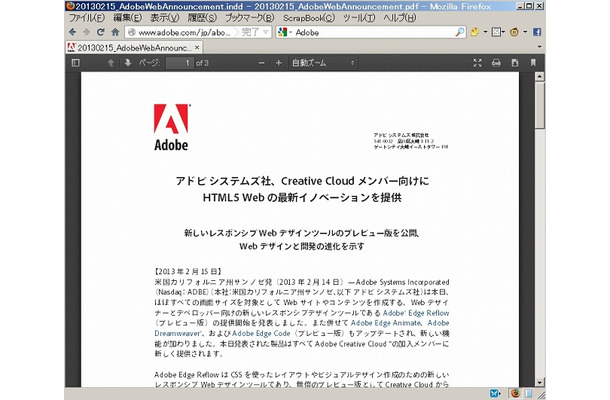
Task: Open the 表示 menu
Action: point(165,18)
